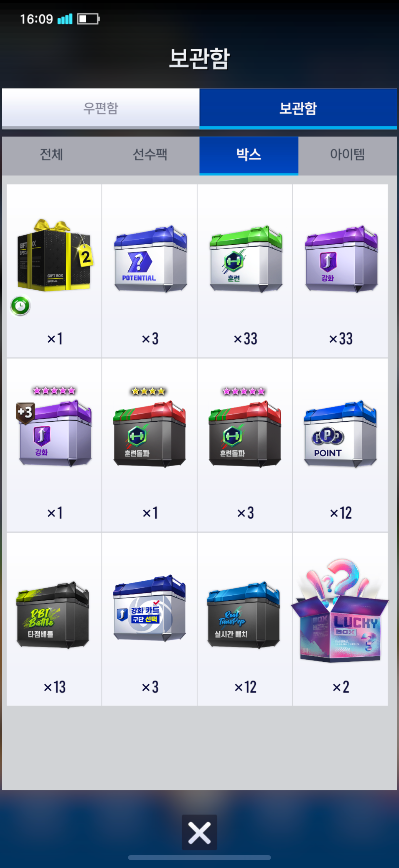Open the five-star 훈련돌파 box

point(245,445)
